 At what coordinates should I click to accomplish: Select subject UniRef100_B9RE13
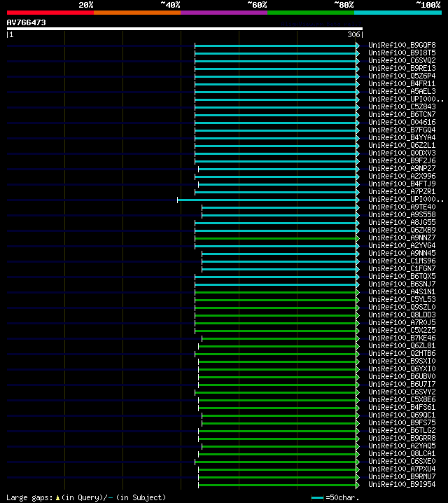point(402,68)
